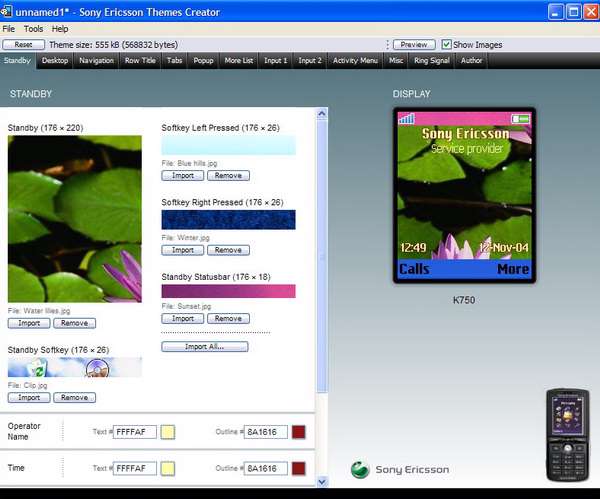Click Operator Name outline color swatch

[299, 432]
